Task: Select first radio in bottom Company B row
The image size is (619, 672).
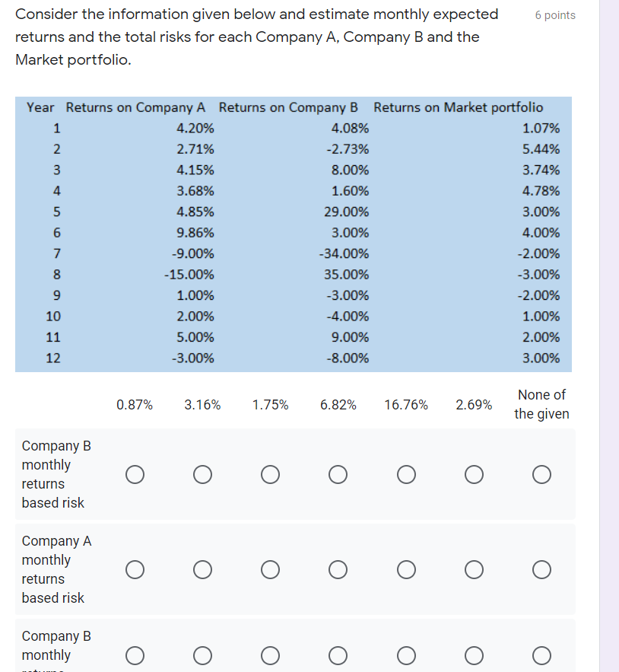Action: coord(135,655)
